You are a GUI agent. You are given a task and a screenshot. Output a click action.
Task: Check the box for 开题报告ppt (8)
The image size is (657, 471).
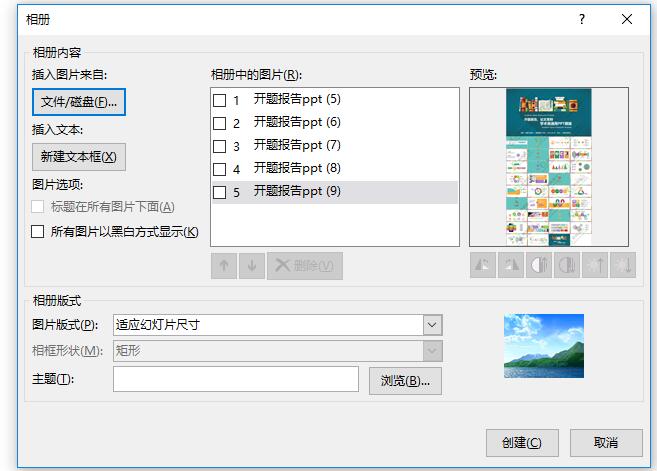(220, 169)
